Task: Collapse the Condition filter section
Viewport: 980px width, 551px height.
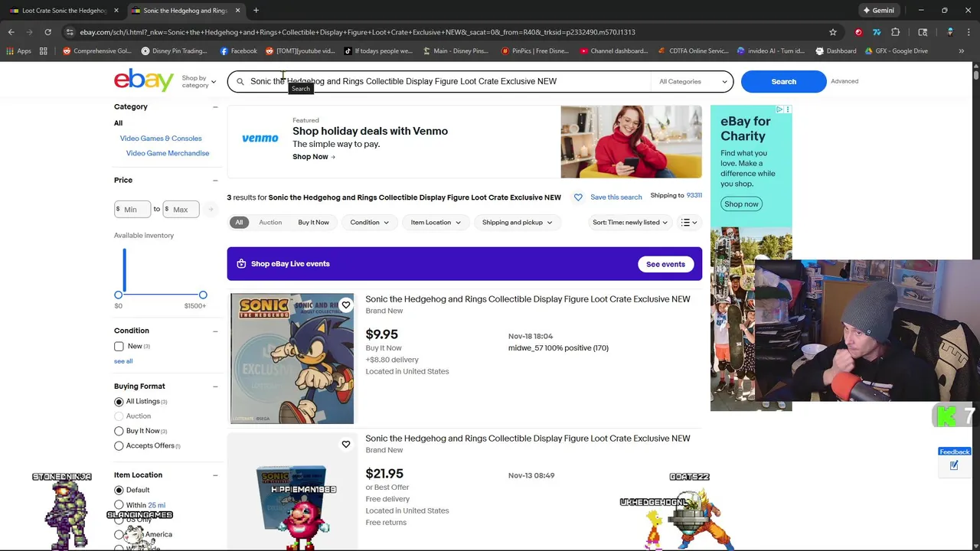Action: [215, 331]
